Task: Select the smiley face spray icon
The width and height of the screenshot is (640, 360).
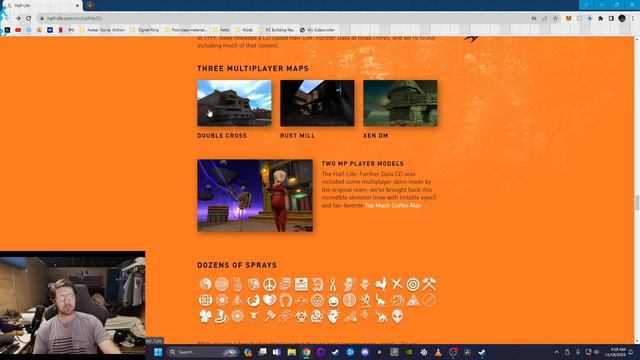Action: [x=333, y=301]
